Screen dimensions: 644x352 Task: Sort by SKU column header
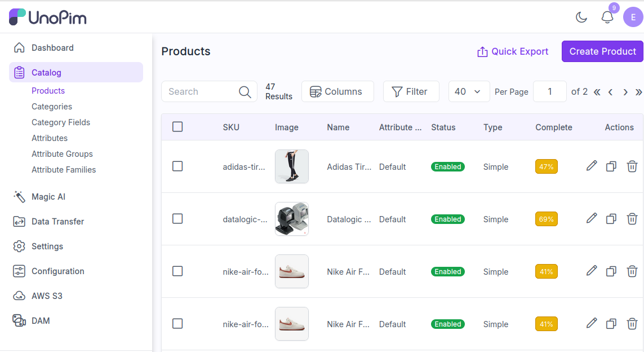[x=231, y=127]
